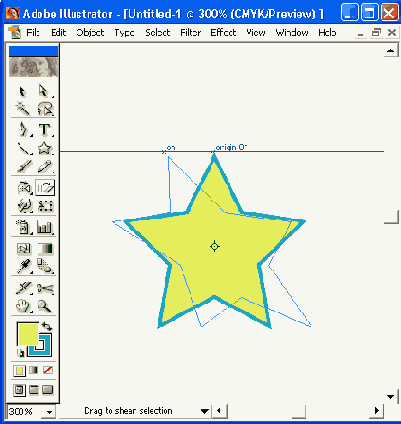401x424 pixels.
Task: Click the vertical scrollbar down arrow
Action: (x=391, y=397)
